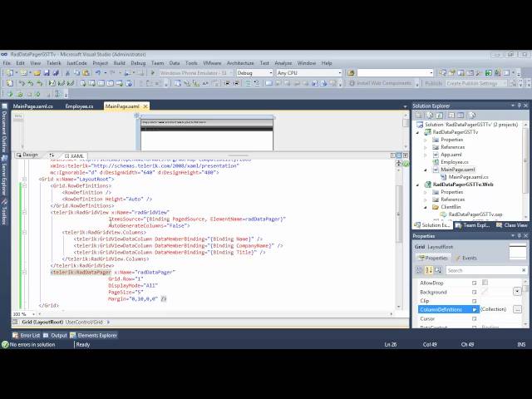Collapse MainPage.xaml tree node
Image resolution: width=532 pixels, height=399 pixels.
pyautogui.click(x=426, y=170)
